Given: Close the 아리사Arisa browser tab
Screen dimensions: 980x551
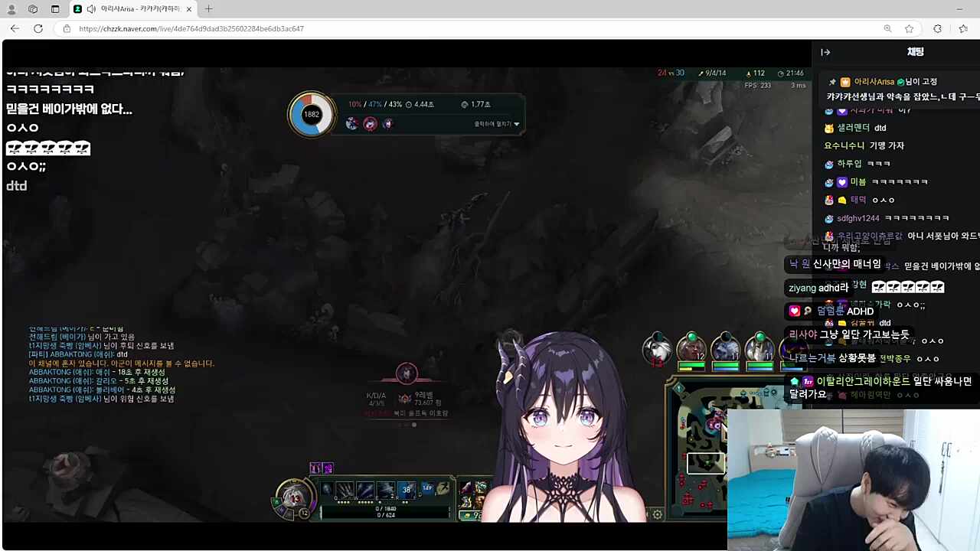Looking at the screenshot, I should coord(189,9).
